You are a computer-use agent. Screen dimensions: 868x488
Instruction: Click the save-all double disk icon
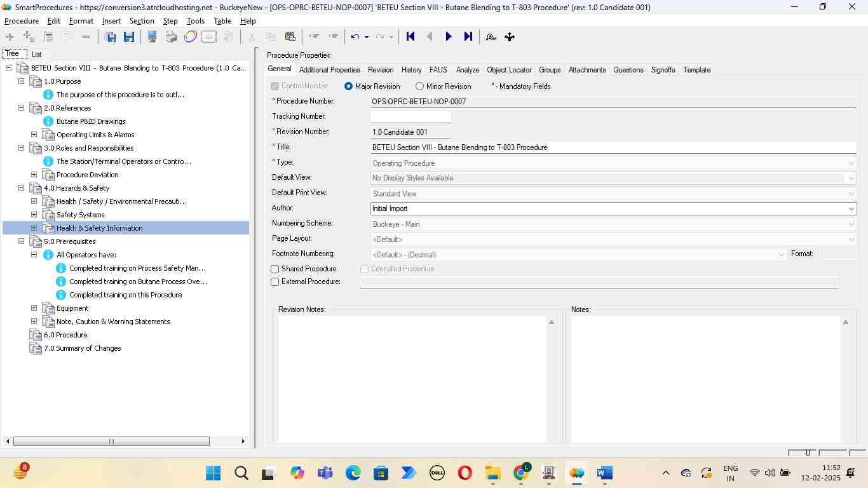click(x=110, y=37)
